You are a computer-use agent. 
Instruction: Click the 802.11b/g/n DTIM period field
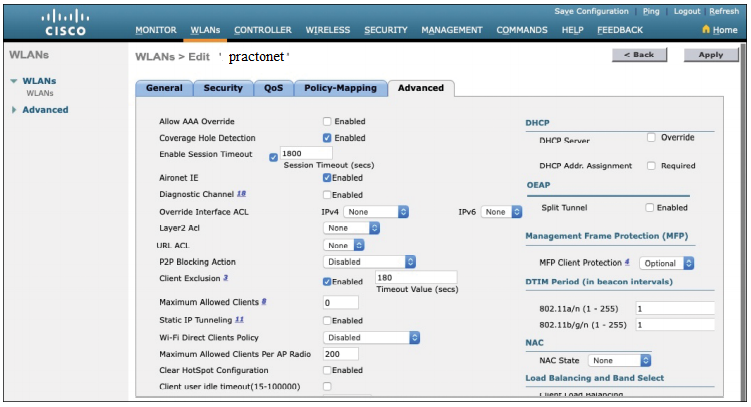[x=675, y=325]
